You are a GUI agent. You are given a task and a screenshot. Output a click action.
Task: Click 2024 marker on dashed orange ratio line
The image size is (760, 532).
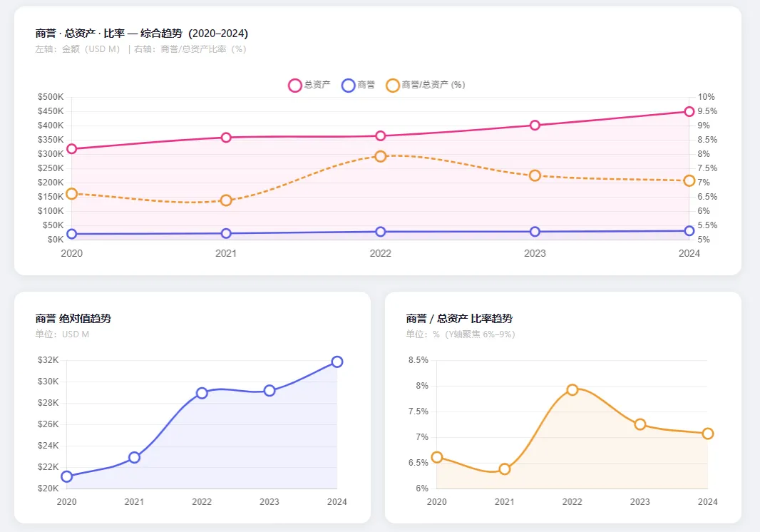point(689,181)
